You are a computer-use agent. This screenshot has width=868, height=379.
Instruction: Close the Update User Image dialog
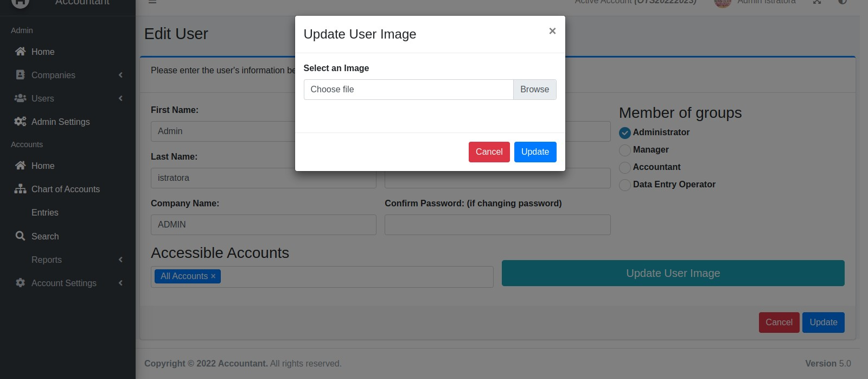tap(552, 31)
